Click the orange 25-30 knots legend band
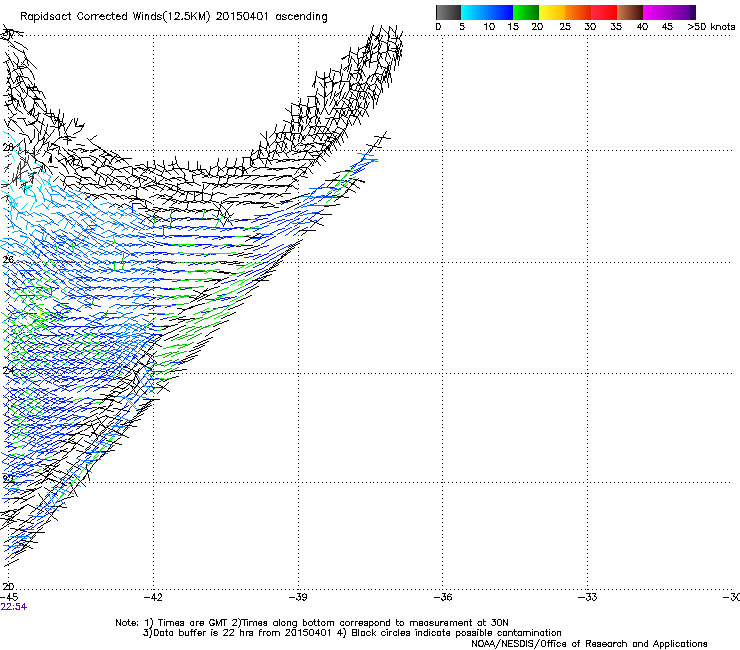 point(578,12)
